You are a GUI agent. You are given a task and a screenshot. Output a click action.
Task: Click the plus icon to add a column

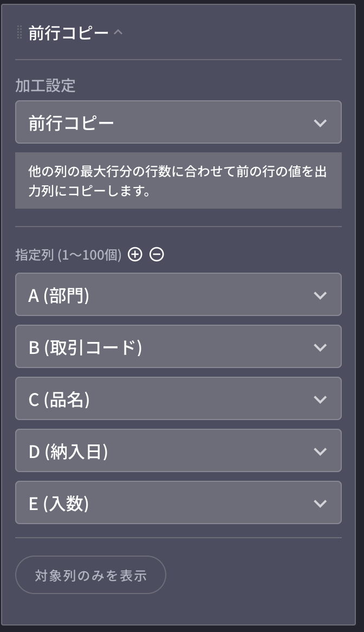coord(135,254)
